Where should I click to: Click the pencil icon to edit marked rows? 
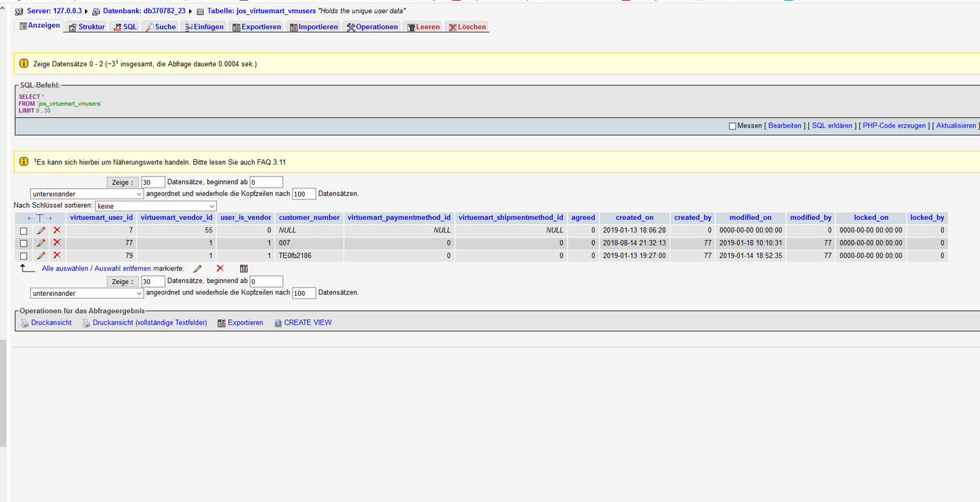pyautogui.click(x=197, y=268)
